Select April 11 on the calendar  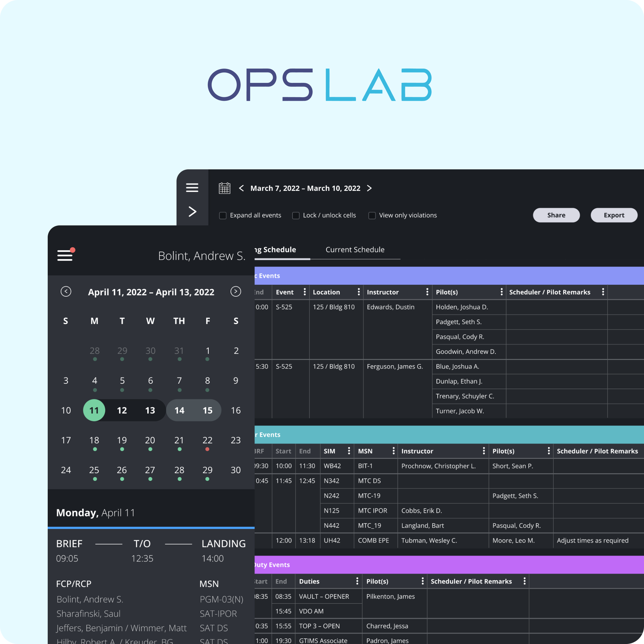(x=94, y=410)
